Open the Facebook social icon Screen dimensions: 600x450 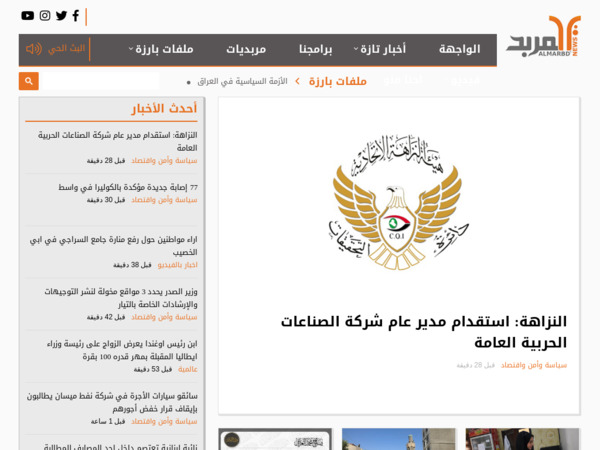[76, 16]
